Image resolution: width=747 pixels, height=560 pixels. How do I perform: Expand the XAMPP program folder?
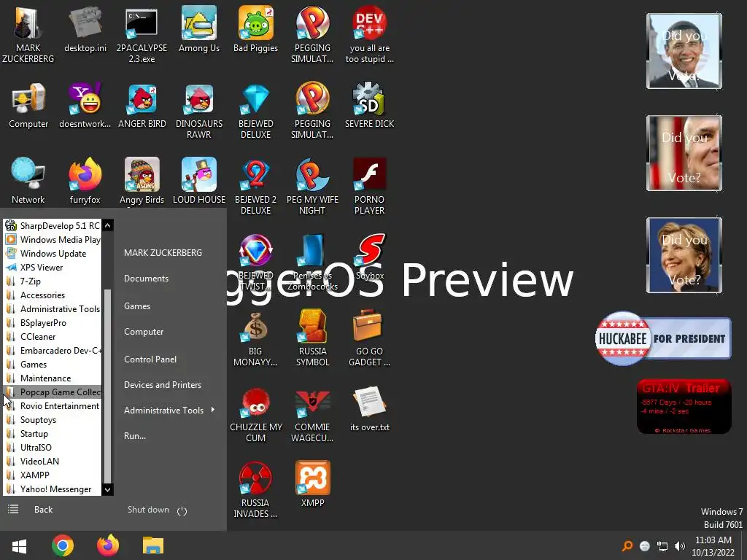53,475
